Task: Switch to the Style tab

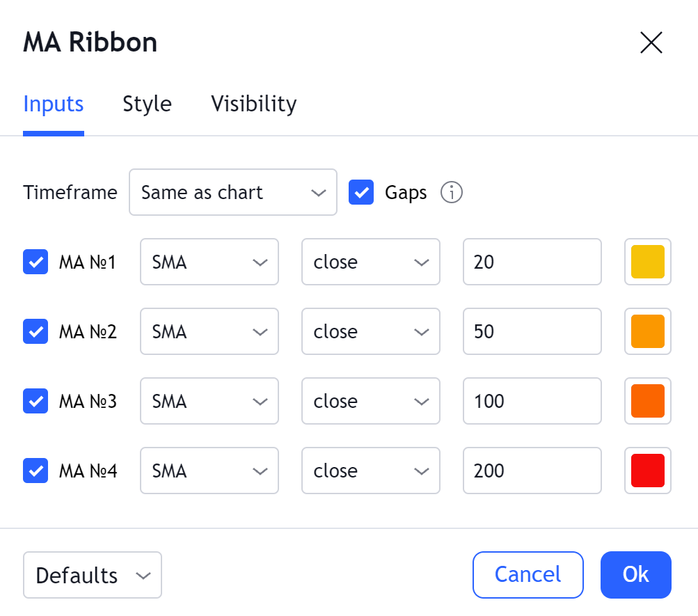Action: click(x=147, y=104)
